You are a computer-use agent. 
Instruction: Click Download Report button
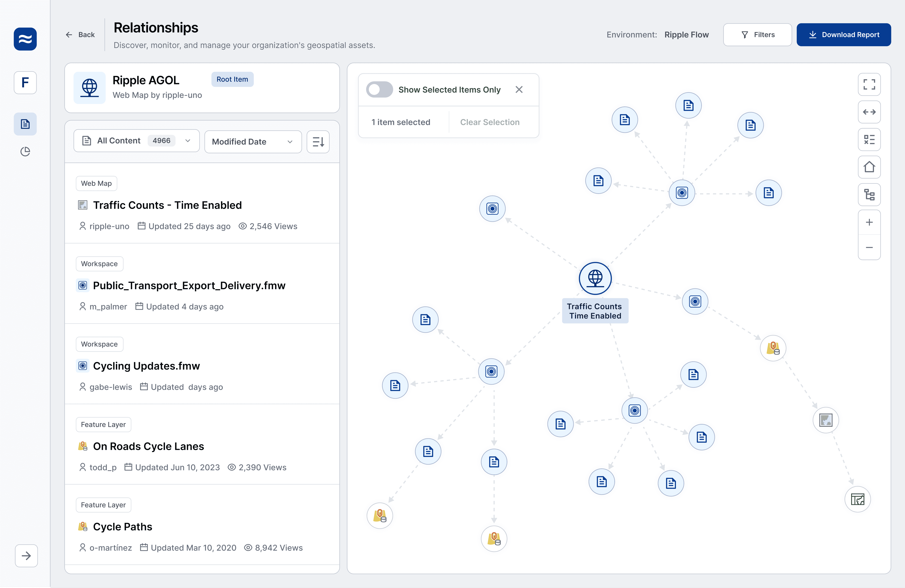(843, 35)
